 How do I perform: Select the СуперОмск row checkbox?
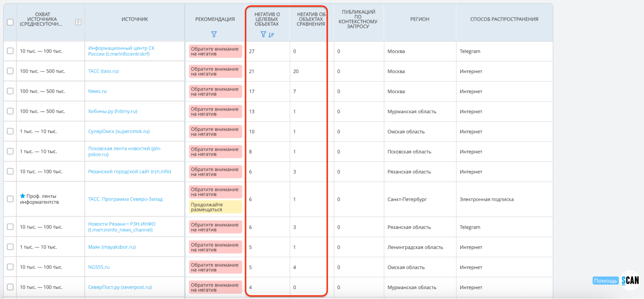[x=10, y=131]
